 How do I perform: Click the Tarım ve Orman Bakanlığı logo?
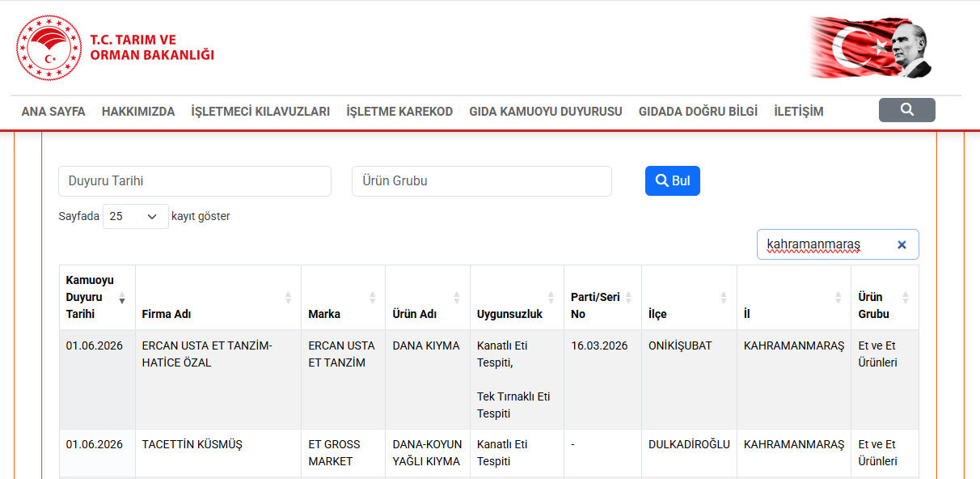click(49, 48)
